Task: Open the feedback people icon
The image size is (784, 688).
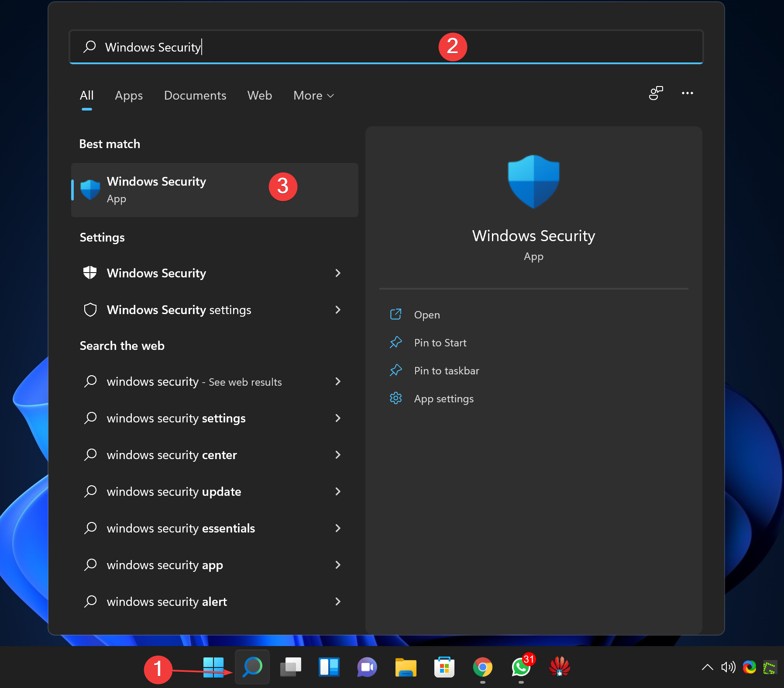Action: click(x=656, y=93)
